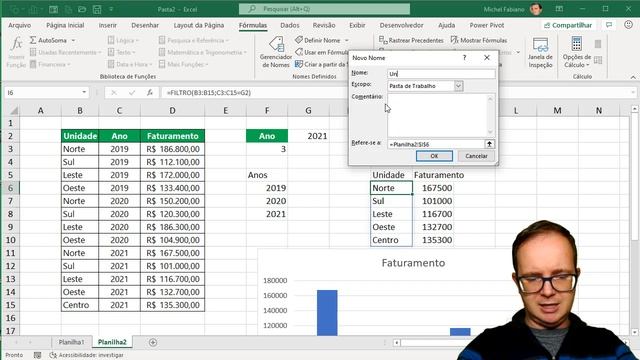640x360 pixels.
Task: Click the Faturamento chart title
Action: (x=413, y=263)
